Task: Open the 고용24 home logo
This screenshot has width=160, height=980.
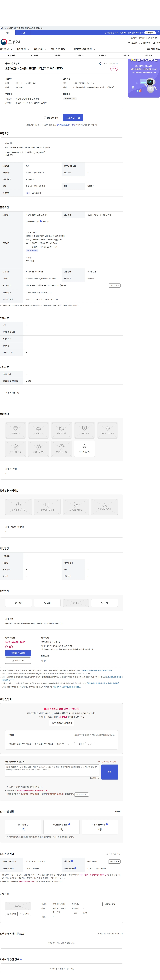Action: click(10, 42)
